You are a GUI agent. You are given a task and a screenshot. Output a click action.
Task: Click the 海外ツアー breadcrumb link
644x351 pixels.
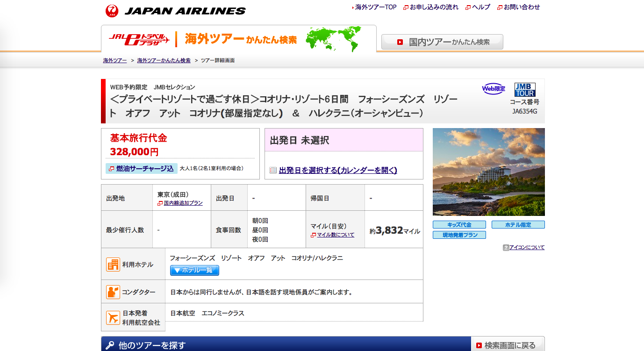(115, 61)
